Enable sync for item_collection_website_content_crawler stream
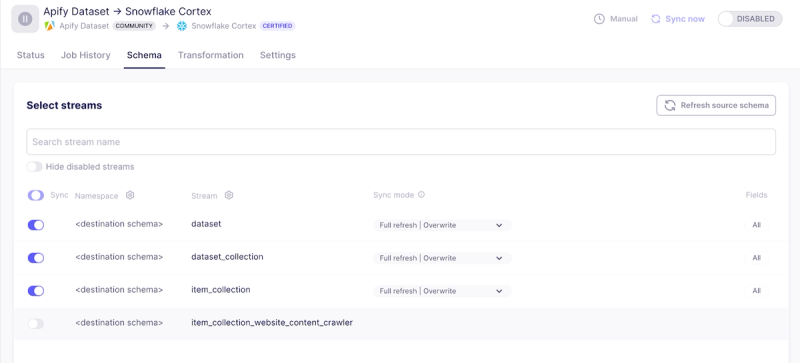This screenshot has width=800, height=363. coord(36,324)
